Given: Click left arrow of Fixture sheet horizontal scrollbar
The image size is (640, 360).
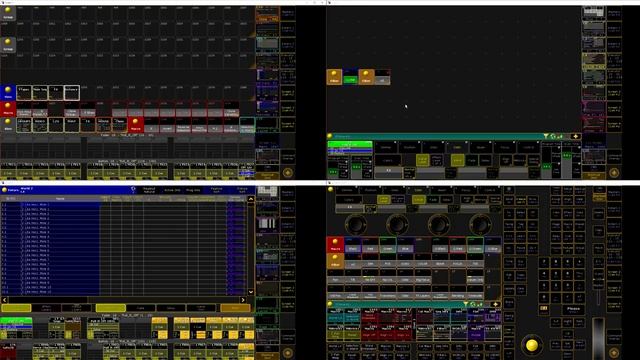Looking at the screenshot, I should tap(4, 300).
